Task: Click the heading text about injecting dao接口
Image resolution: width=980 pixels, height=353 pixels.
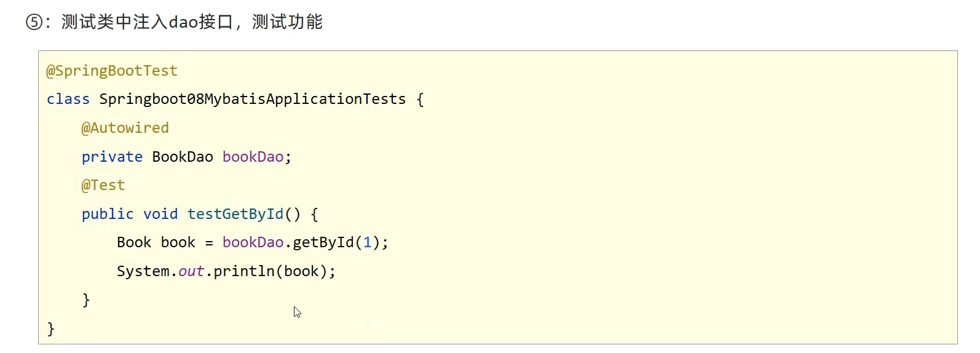Action: click(192, 23)
